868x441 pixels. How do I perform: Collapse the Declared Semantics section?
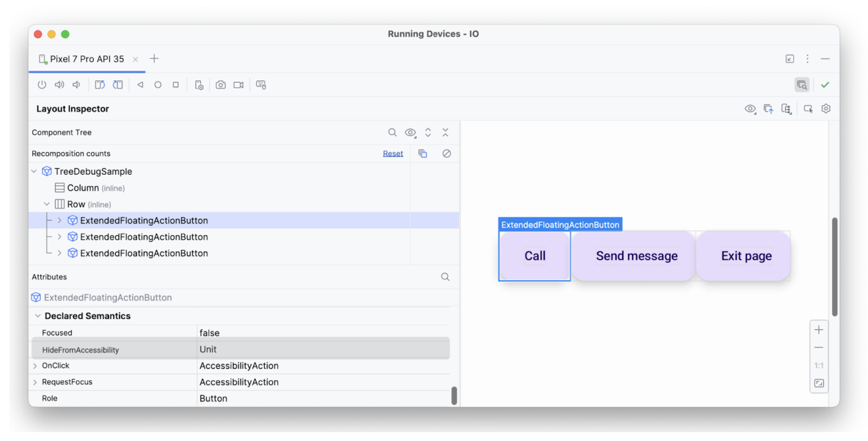[x=38, y=316]
